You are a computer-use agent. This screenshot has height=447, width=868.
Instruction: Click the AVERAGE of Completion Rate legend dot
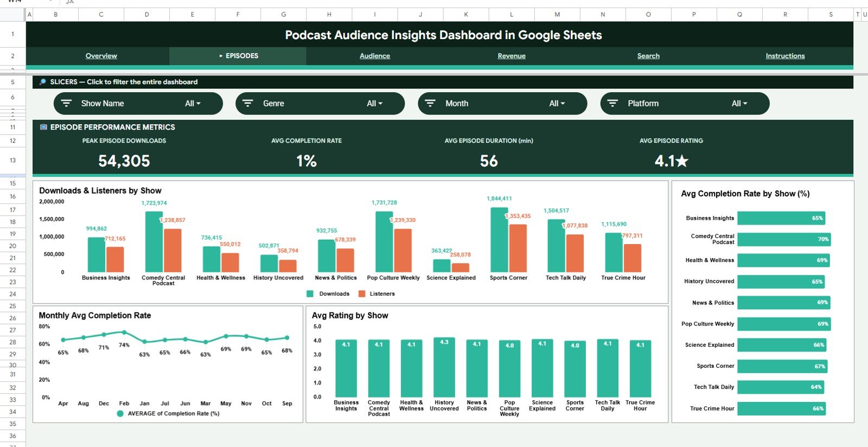120,413
